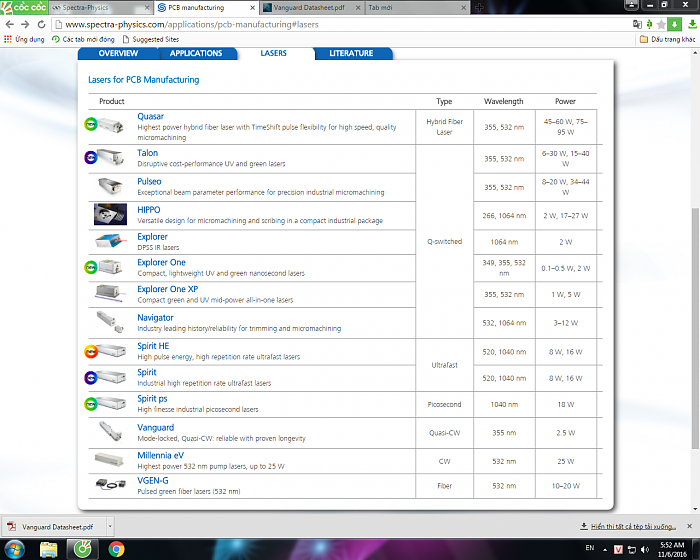
Task: Open Cốc Cốc browser from the taskbar
Action: pos(83,549)
